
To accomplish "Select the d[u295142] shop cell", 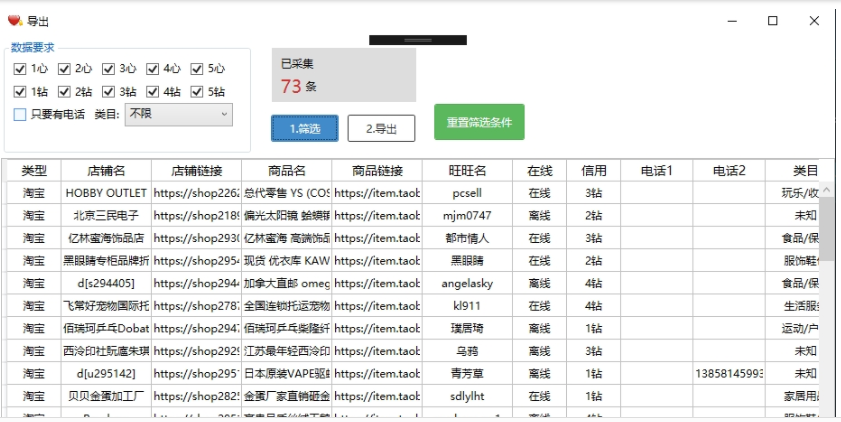I will coord(106,373).
